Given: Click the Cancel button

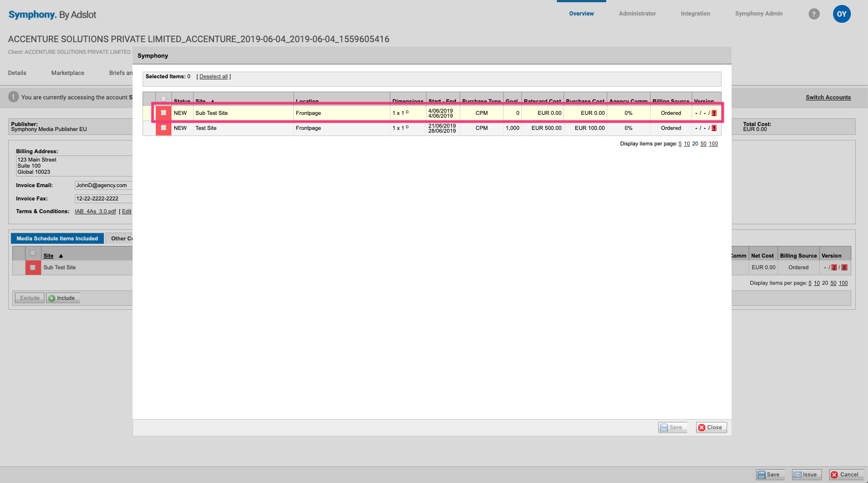Looking at the screenshot, I should pyautogui.click(x=846, y=475).
